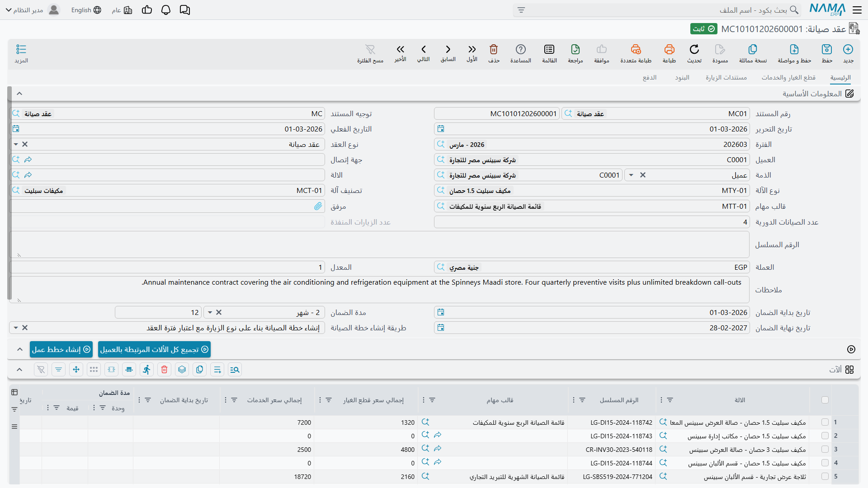Viewport: 868px width, 488px height.
Task: Go to الأول (First) record
Action: [x=472, y=49]
